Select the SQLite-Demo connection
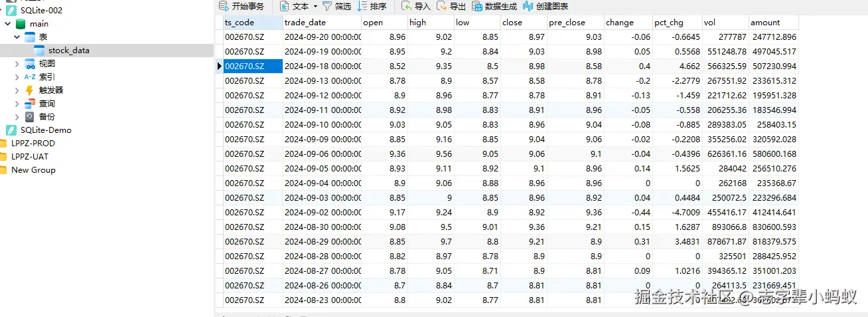Screen dimensions: 868x317 coord(46,130)
